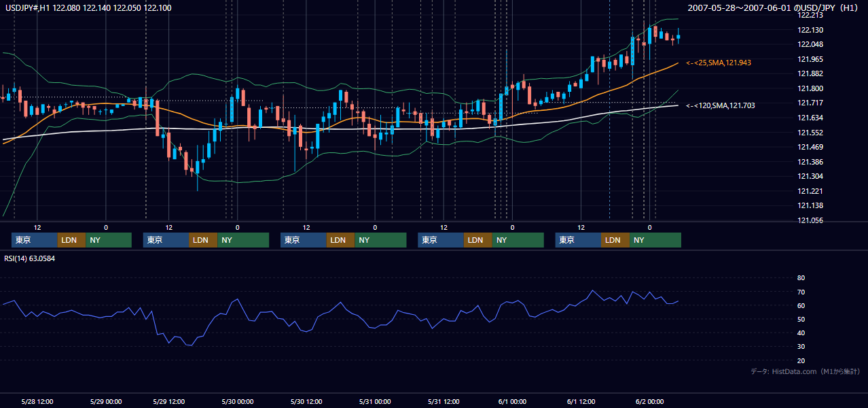Select the 5/30 12:00 date label
This screenshot has width=868, height=408.
(306, 401)
